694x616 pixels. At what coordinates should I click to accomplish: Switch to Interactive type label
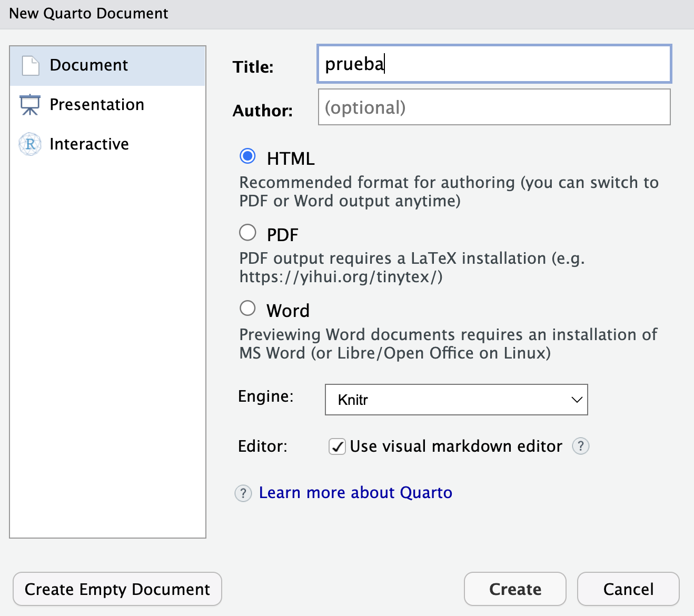pyautogui.click(x=89, y=144)
